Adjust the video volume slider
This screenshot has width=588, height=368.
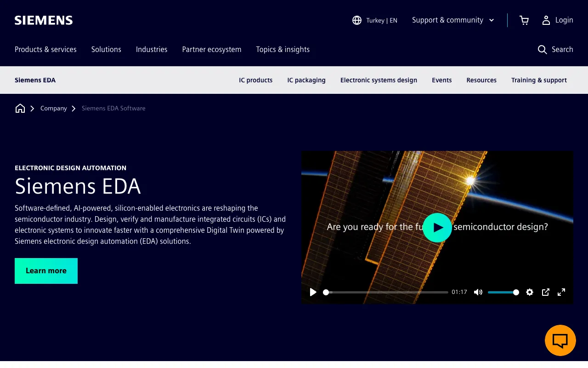point(504,292)
